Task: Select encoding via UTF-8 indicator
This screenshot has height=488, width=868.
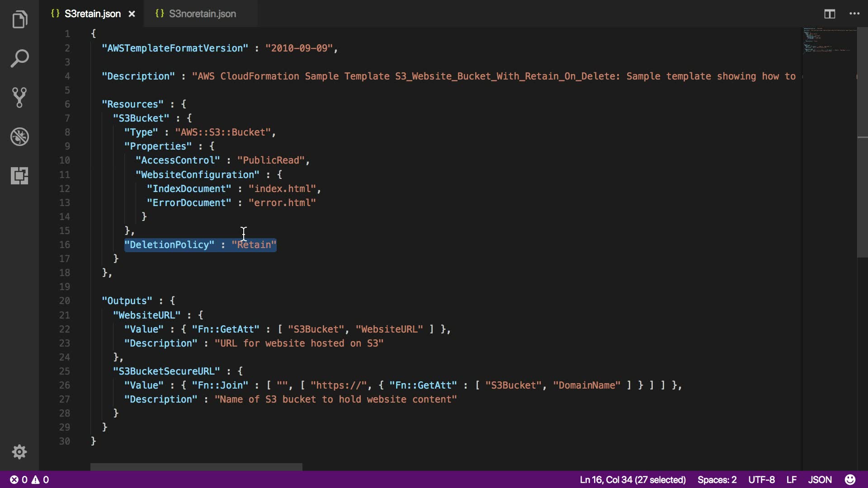Action: [x=761, y=479]
